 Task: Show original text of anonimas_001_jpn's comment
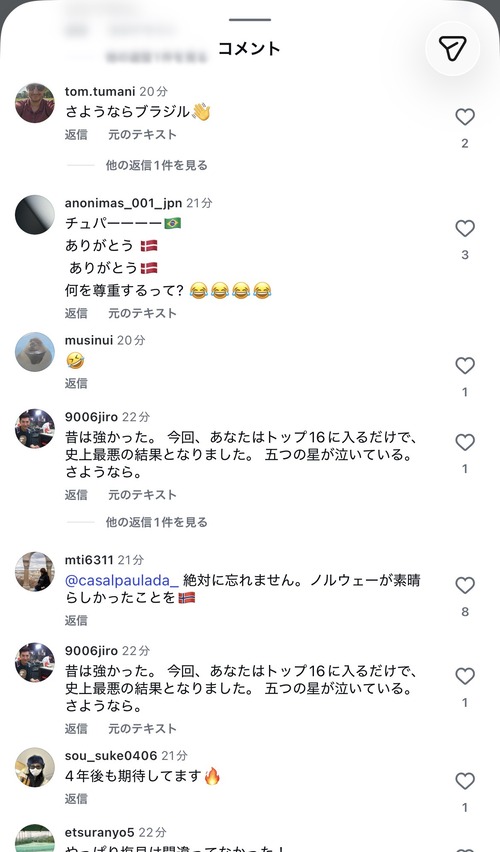pyautogui.click(x=142, y=314)
